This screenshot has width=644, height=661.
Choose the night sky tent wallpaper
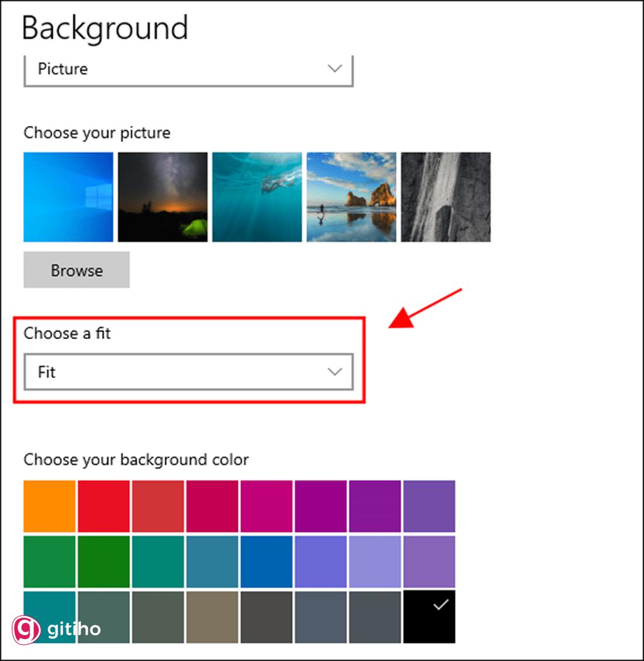point(163,197)
